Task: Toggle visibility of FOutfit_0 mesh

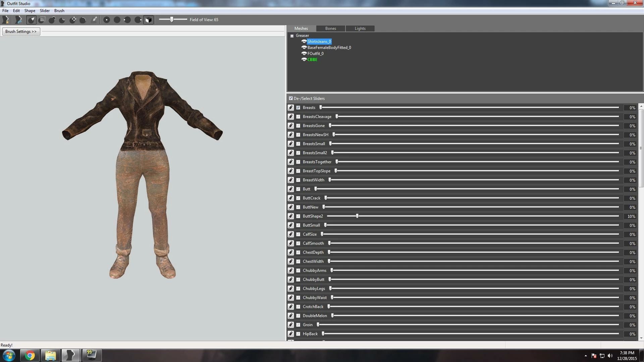Action: pyautogui.click(x=304, y=54)
